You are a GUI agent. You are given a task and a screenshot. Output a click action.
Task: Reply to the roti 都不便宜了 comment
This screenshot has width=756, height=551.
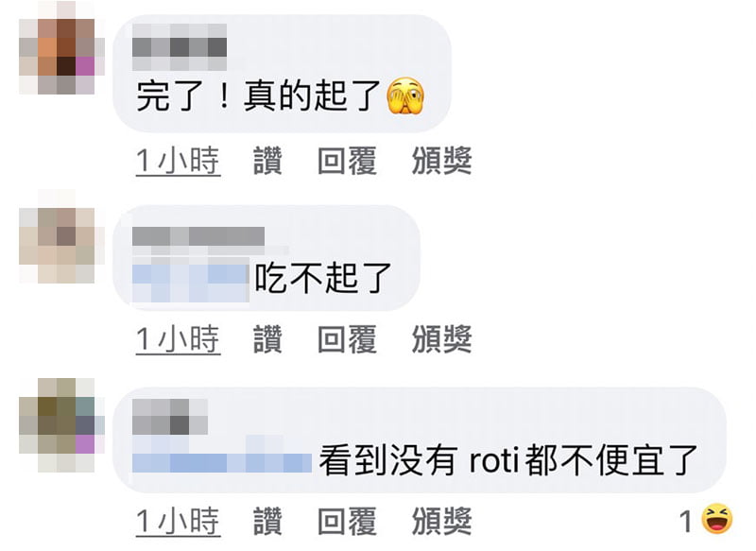pos(347,521)
